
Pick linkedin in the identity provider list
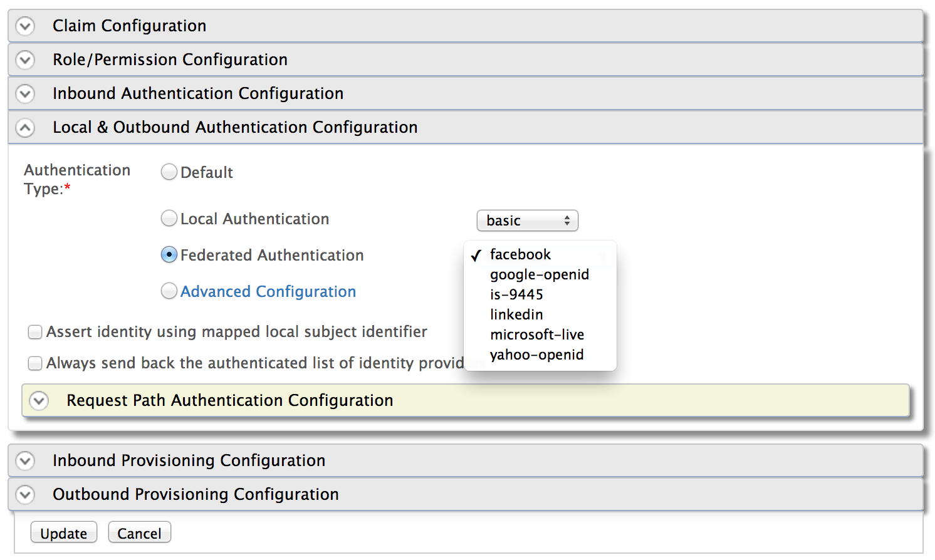516,314
